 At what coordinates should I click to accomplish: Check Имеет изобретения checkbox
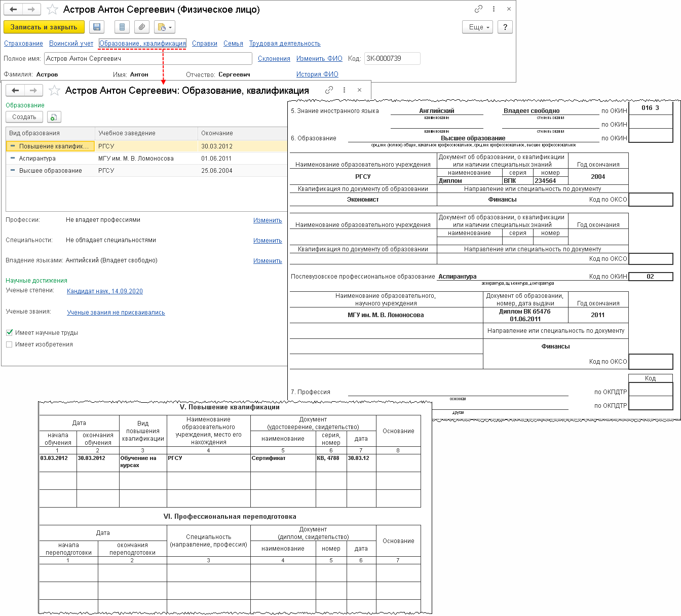point(9,344)
